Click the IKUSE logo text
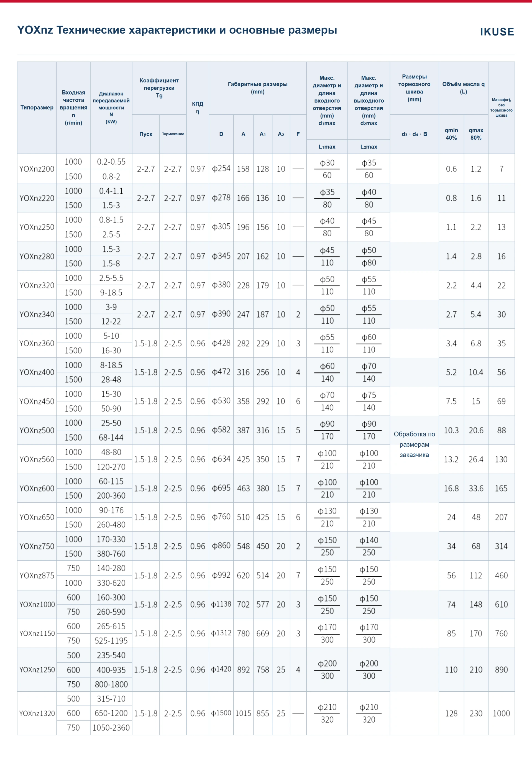 coord(497,32)
